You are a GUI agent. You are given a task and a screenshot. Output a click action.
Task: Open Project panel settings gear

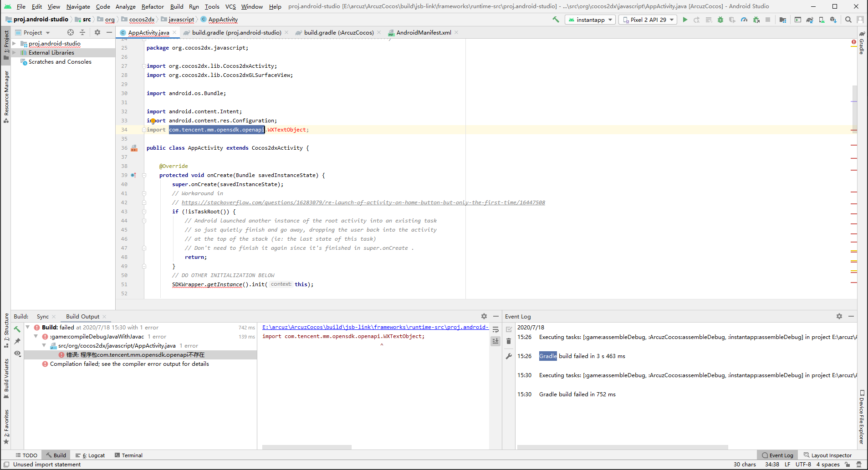97,32
